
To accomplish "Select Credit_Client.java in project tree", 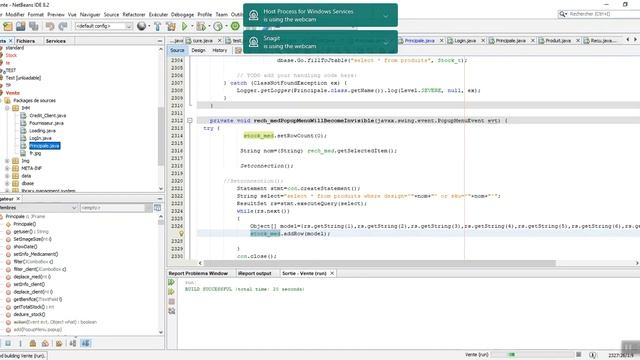I will 47,116.
